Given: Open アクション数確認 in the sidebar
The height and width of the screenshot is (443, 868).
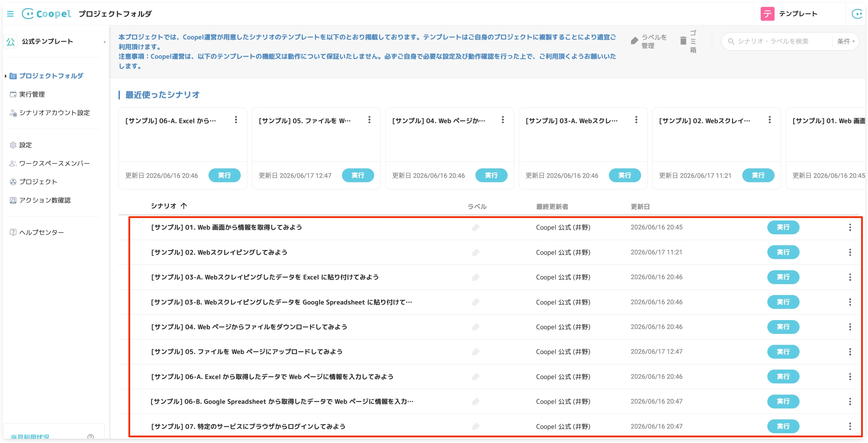Looking at the screenshot, I should [45, 200].
